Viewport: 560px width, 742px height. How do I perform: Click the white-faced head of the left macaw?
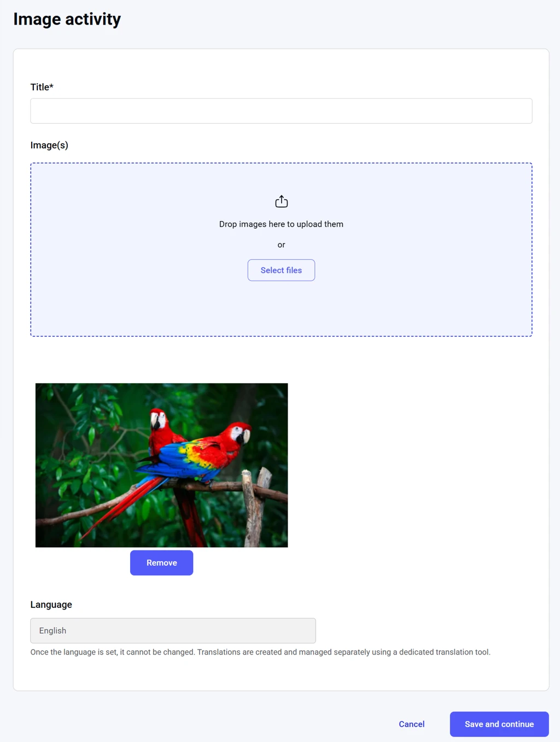(x=159, y=420)
